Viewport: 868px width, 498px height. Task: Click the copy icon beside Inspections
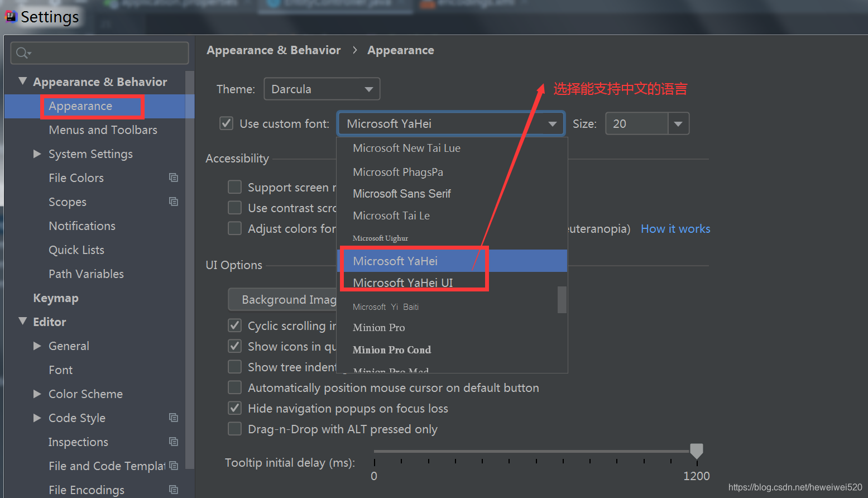(x=174, y=442)
